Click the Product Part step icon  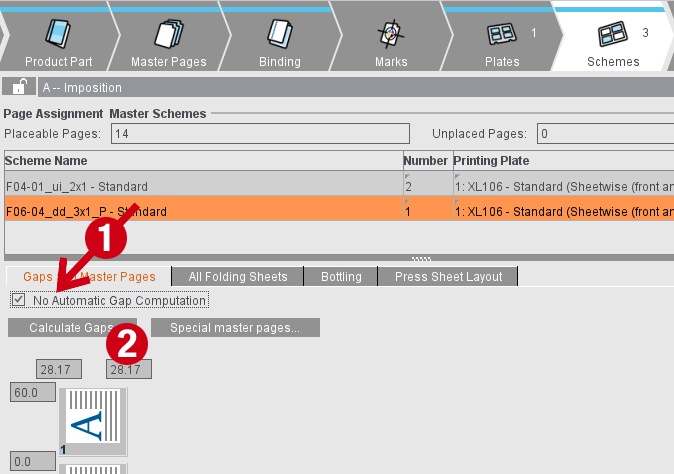(x=57, y=34)
